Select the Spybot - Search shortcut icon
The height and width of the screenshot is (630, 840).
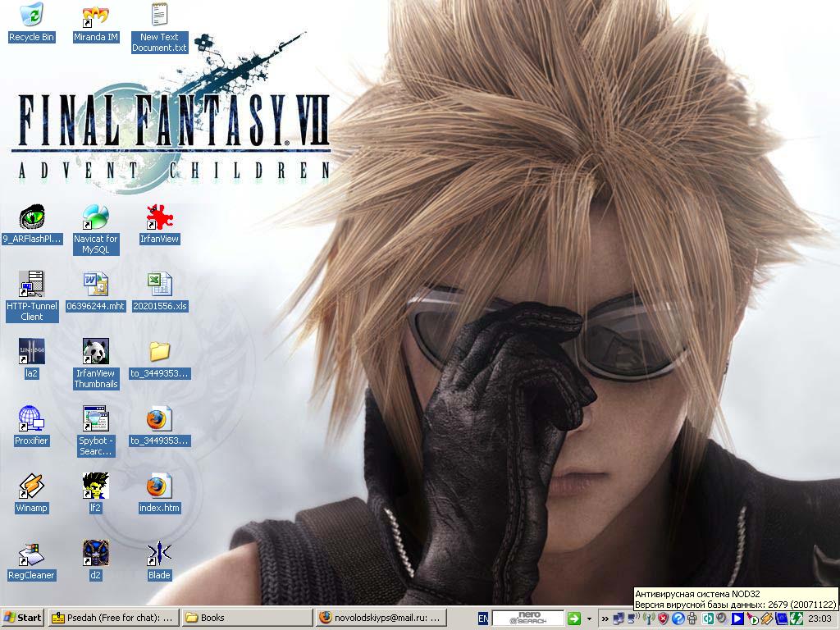(x=96, y=419)
